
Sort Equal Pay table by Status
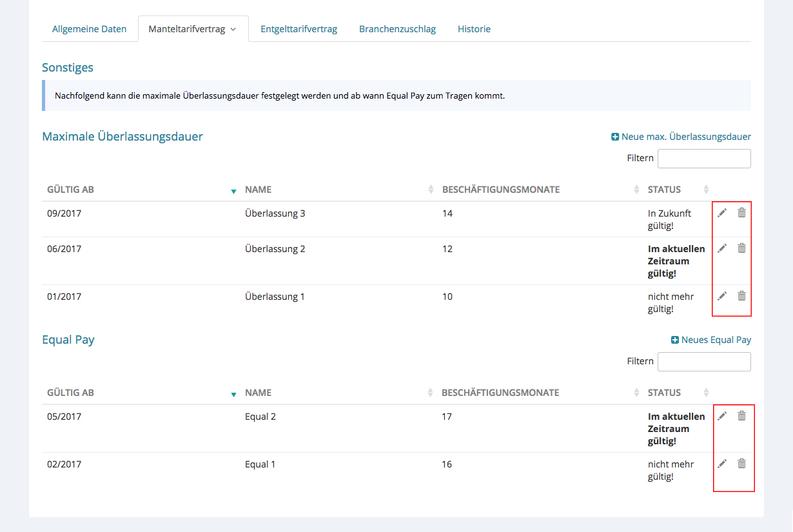665,393
